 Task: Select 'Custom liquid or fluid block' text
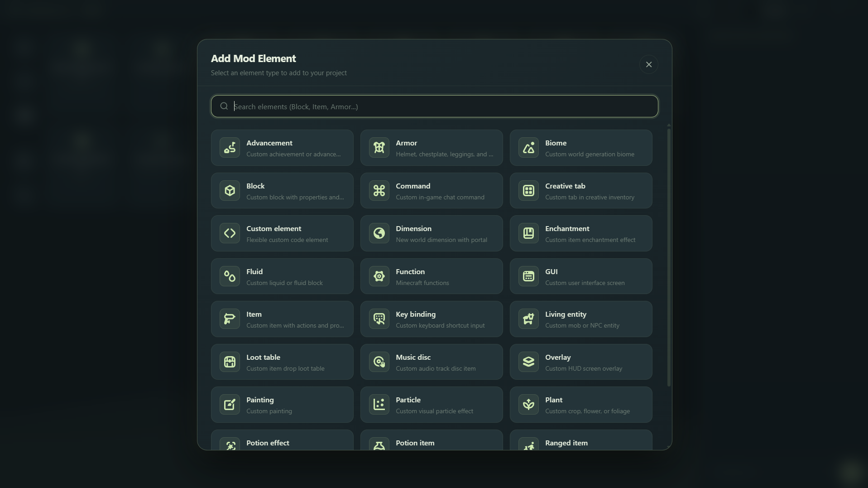pyautogui.click(x=284, y=283)
